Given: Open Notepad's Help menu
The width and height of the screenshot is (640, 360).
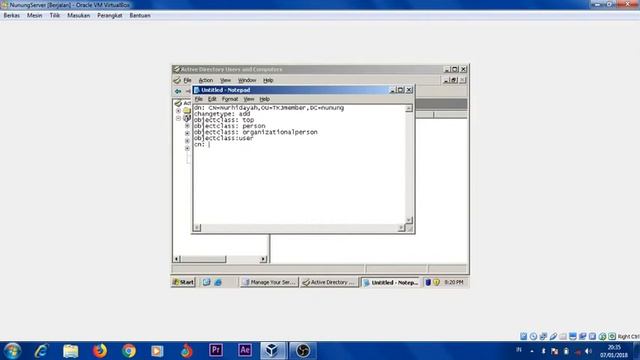Looking at the screenshot, I should click(x=264, y=99).
